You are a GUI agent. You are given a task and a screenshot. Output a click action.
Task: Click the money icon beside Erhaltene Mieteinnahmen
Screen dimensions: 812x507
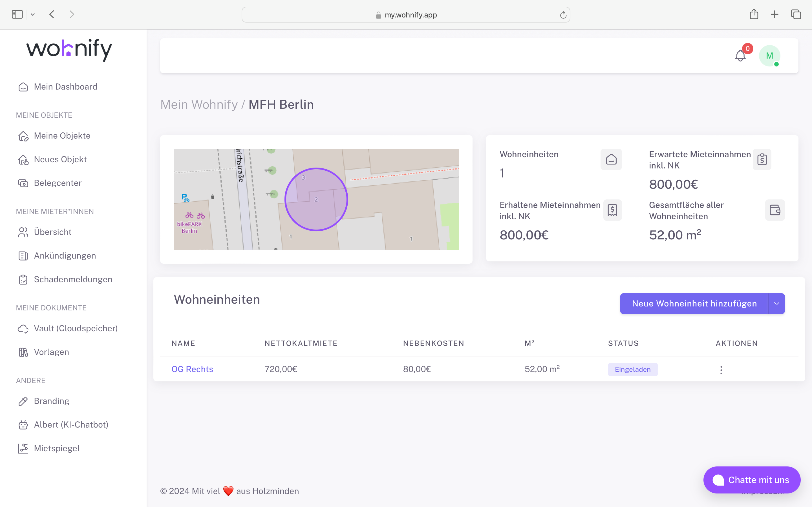pyautogui.click(x=612, y=210)
